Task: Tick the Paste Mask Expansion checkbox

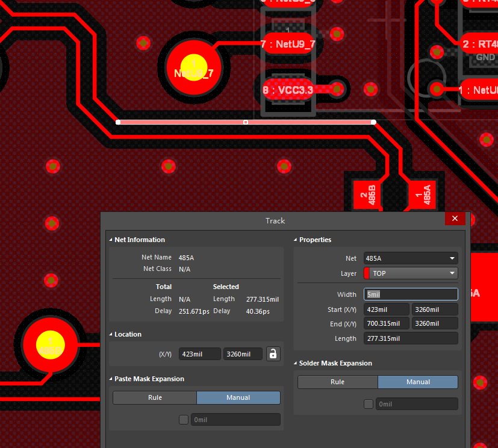Action: [x=184, y=420]
